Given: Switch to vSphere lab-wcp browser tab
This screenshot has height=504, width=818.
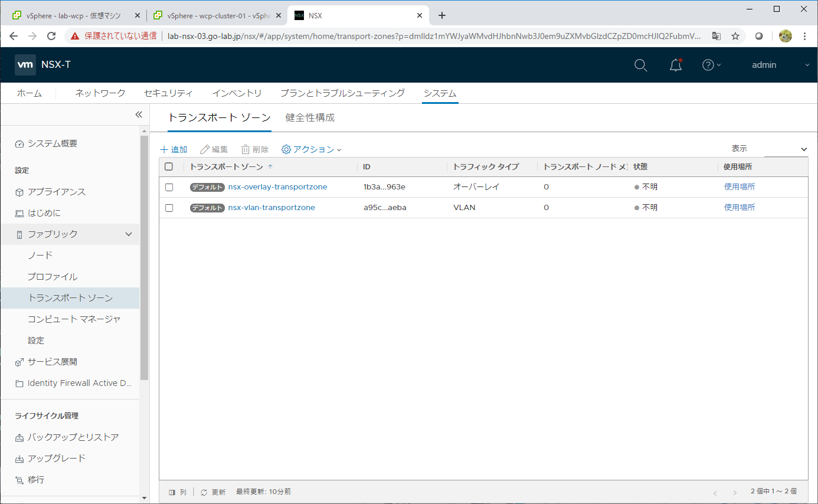Looking at the screenshot, I should tap(73, 16).
